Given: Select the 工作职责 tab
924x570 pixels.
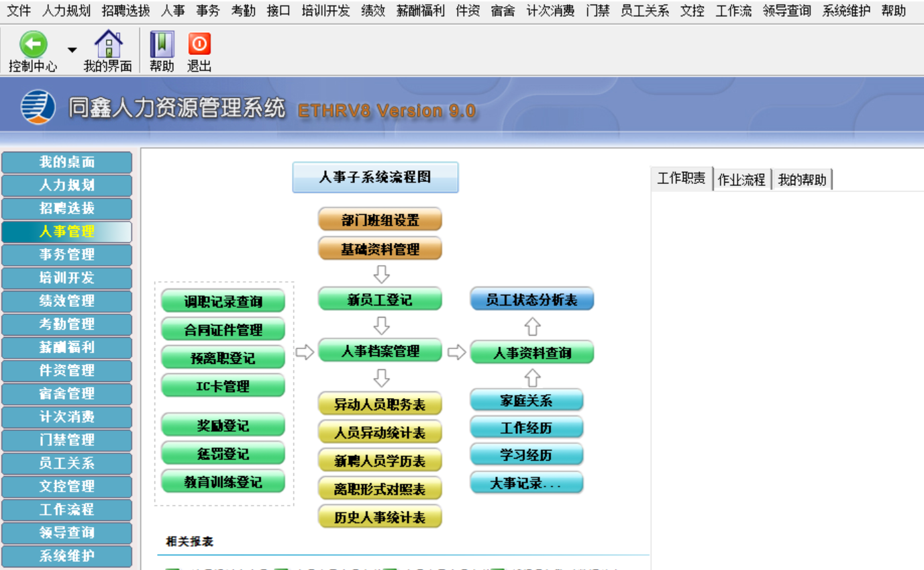Looking at the screenshot, I should [681, 179].
